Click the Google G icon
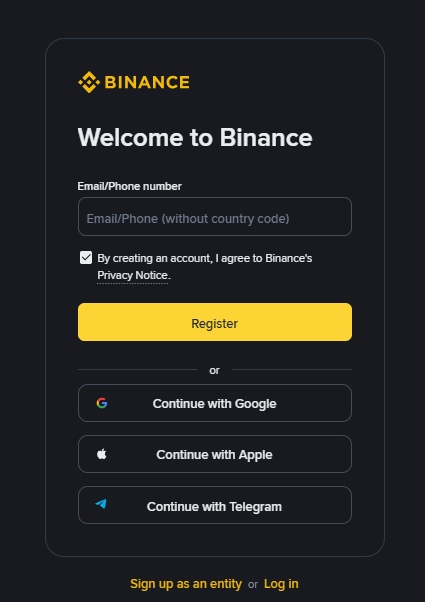The image size is (425, 602). [102, 403]
